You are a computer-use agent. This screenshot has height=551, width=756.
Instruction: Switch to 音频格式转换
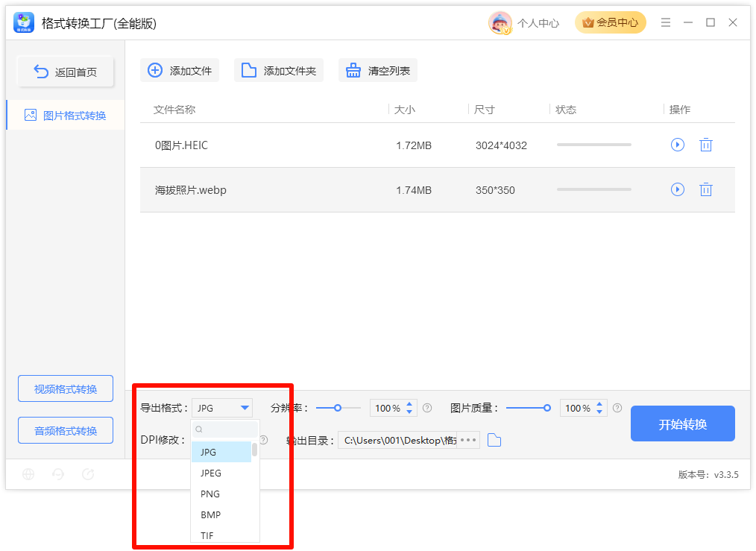(x=66, y=430)
